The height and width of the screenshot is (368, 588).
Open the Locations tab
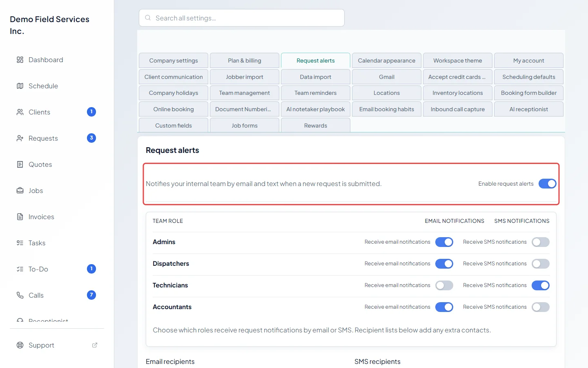point(387,93)
